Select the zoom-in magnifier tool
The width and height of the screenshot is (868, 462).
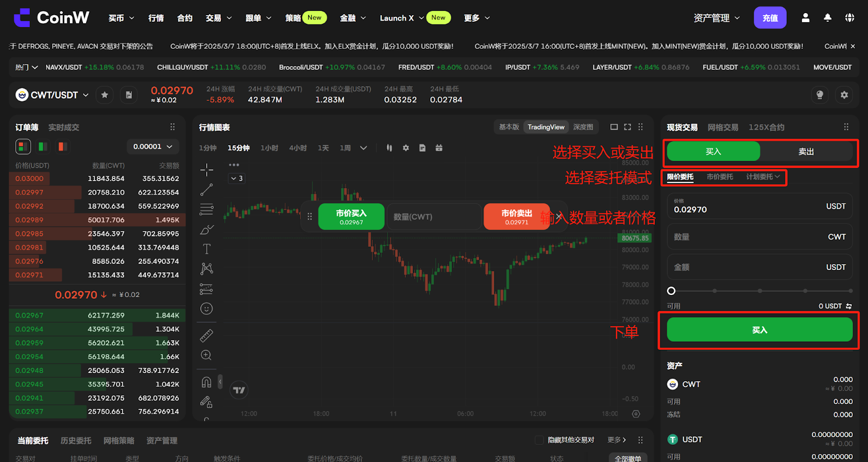[206, 355]
